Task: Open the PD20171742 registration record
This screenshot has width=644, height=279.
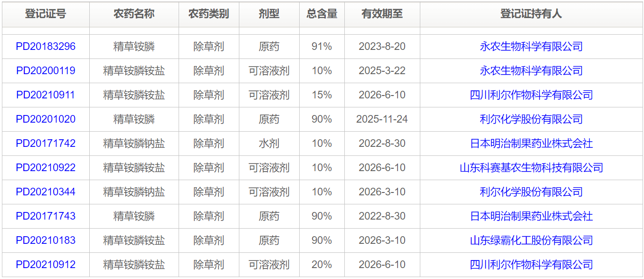Action: [x=46, y=144]
